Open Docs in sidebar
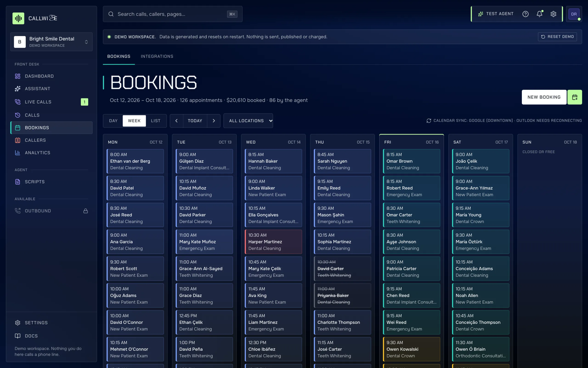 (51, 336)
